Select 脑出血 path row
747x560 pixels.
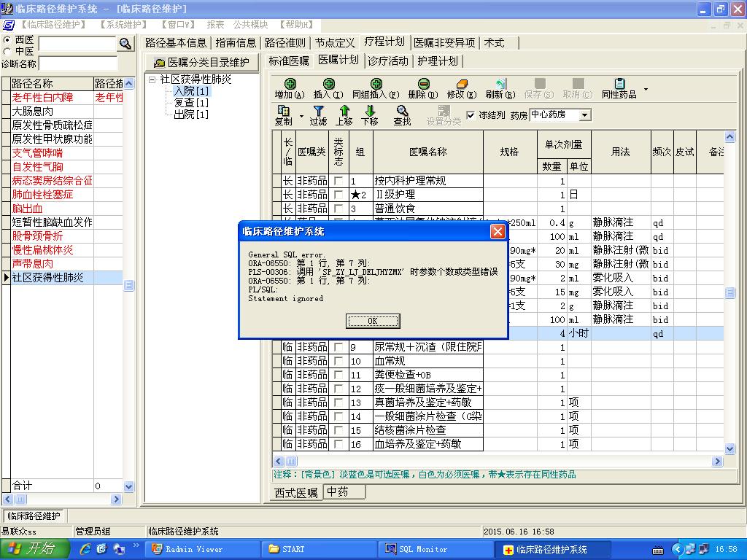click(66, 209)
